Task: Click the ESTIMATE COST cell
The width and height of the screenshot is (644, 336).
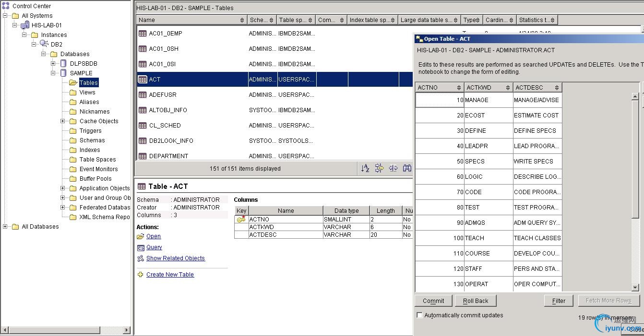Action: click(x=537, y=116)
